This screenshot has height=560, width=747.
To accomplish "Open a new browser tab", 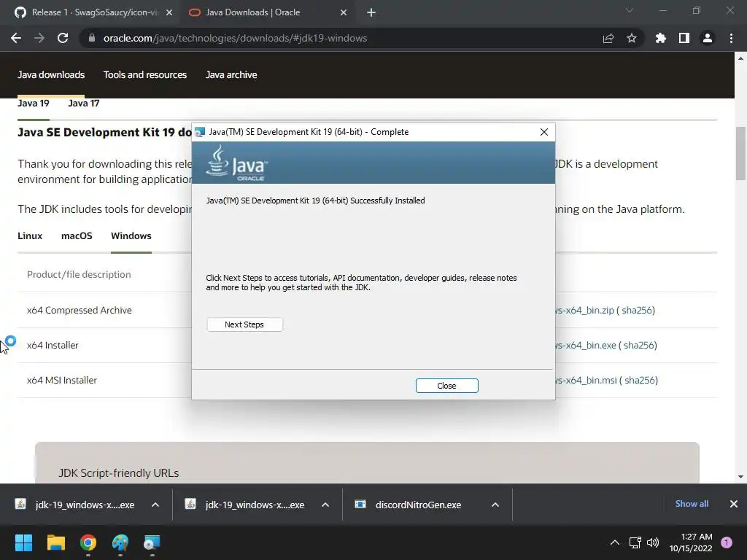I will 371,13.
